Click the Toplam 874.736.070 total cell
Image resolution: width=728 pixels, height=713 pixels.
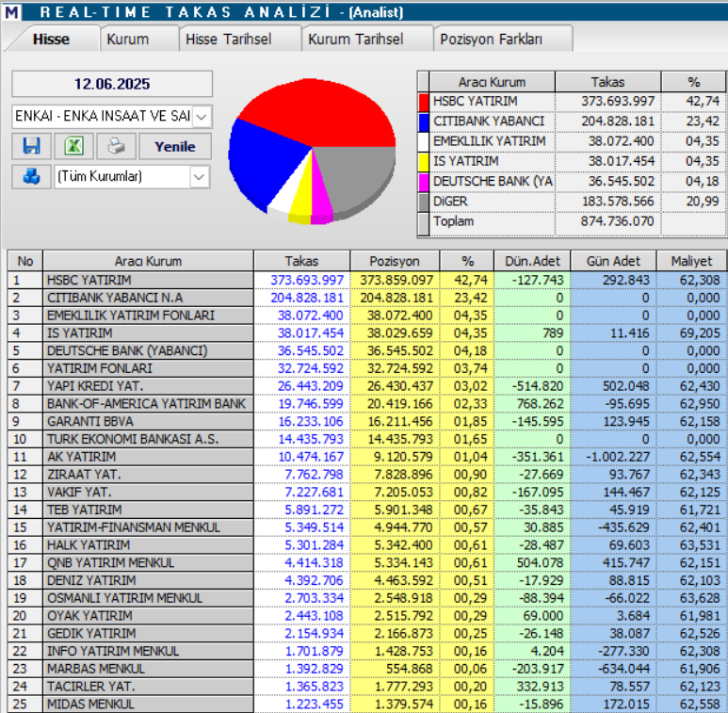click(x=617, y=221)
